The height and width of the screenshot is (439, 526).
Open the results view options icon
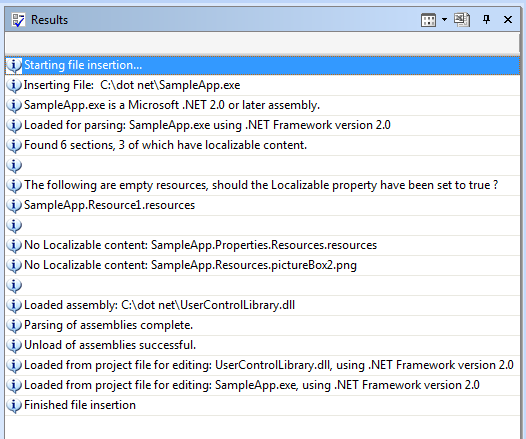[428, 20]
